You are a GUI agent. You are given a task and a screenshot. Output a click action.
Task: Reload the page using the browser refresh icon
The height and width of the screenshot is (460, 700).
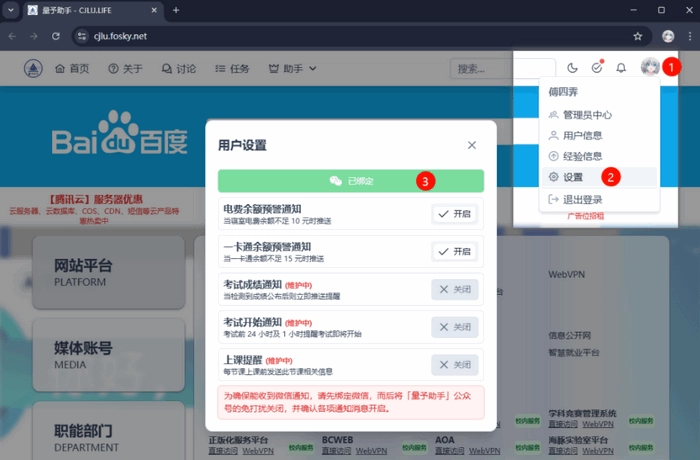point(58,36)
